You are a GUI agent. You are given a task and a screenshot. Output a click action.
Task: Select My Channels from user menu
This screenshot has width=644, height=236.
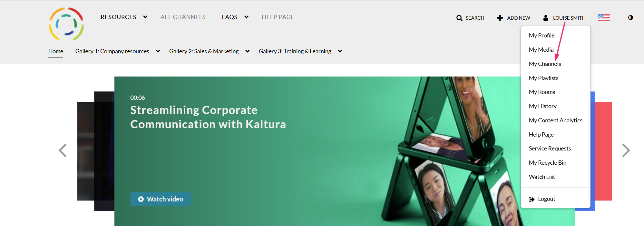(545, 64)
